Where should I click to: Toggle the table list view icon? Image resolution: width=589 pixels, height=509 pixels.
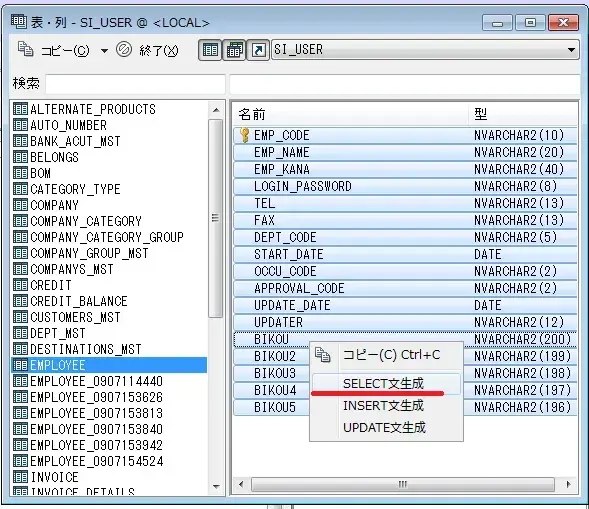(210, 50)
